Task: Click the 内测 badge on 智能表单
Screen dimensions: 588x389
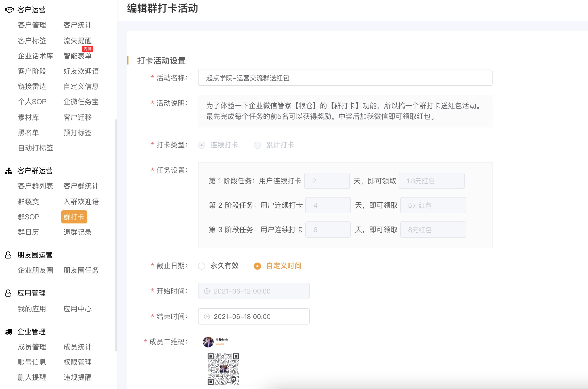Action: point(88,49)
